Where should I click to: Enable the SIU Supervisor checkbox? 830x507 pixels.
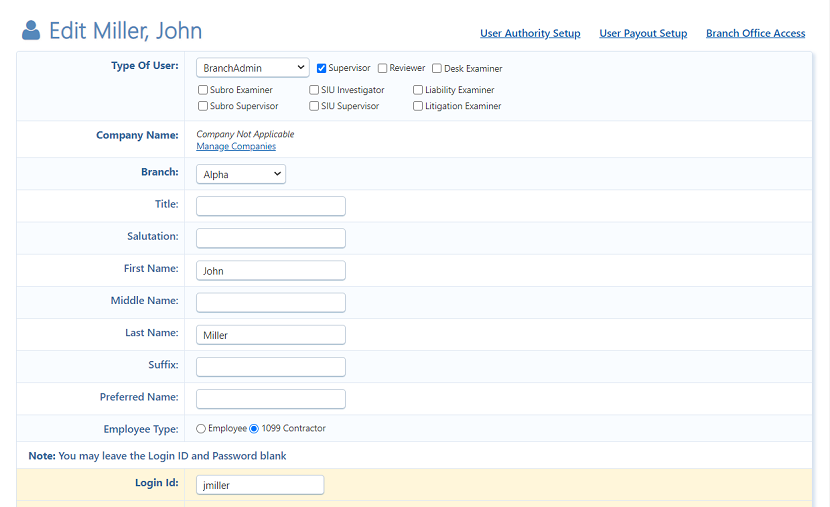[x=314, y=106]
